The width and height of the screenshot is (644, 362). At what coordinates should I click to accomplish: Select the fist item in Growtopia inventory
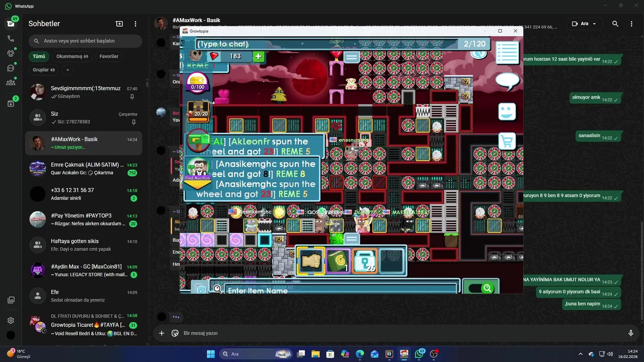(x=310, y=261)
